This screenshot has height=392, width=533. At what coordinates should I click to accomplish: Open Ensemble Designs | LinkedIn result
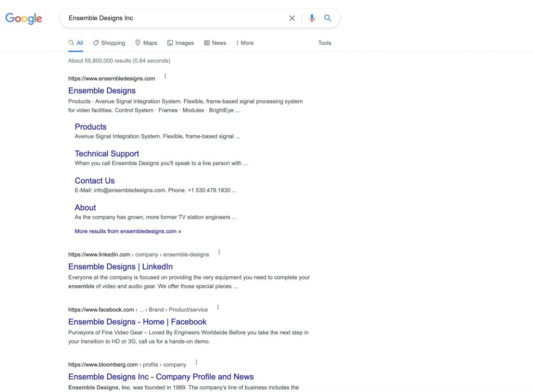click(120, 267)
